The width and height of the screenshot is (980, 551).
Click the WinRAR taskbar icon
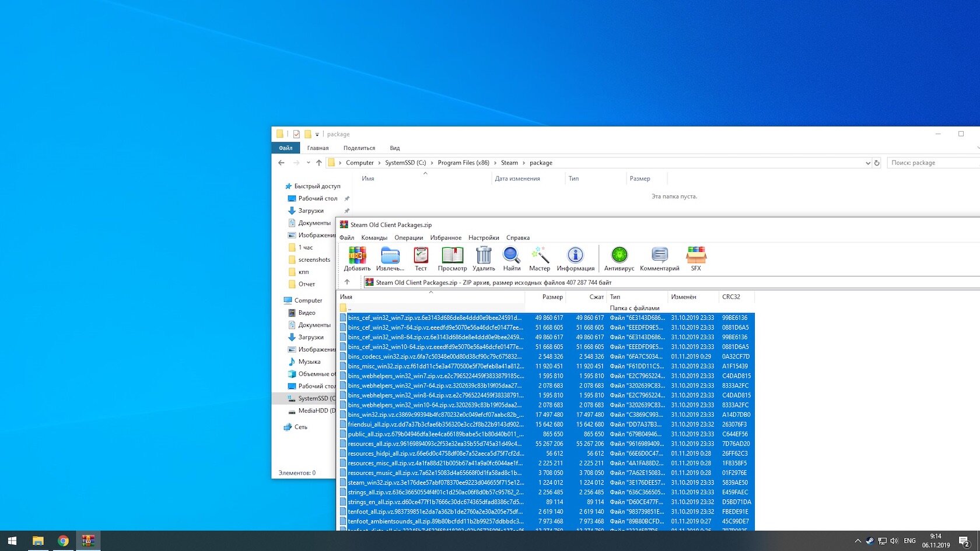88,541
